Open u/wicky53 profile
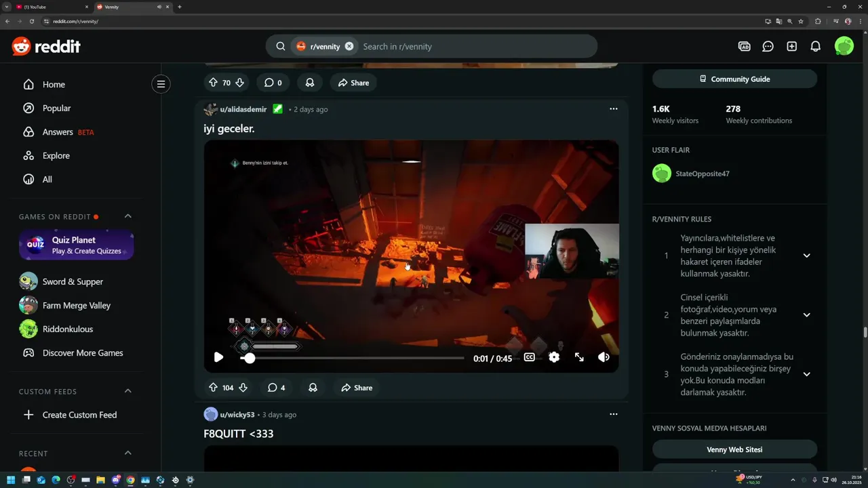 tap(237, 415)
